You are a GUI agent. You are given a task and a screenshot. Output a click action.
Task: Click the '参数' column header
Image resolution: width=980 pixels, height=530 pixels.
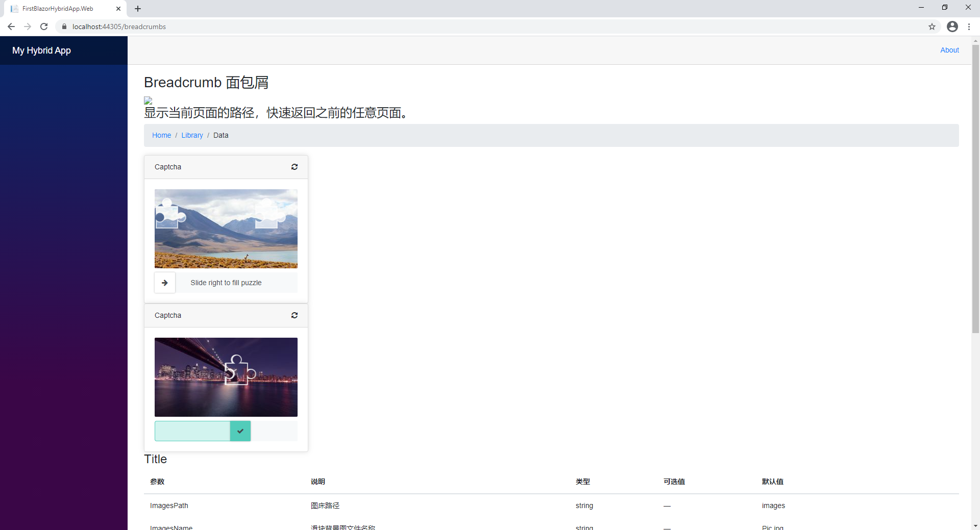coord(157,482)
